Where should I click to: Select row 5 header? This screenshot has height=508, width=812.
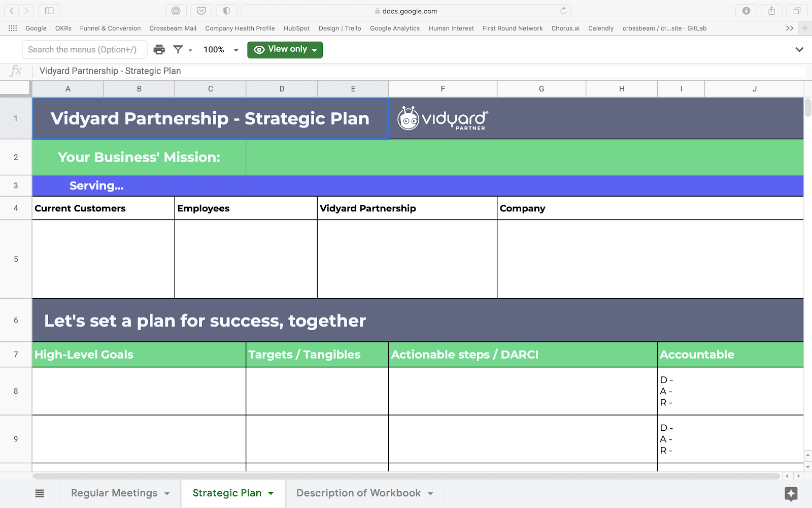point(16,259)
